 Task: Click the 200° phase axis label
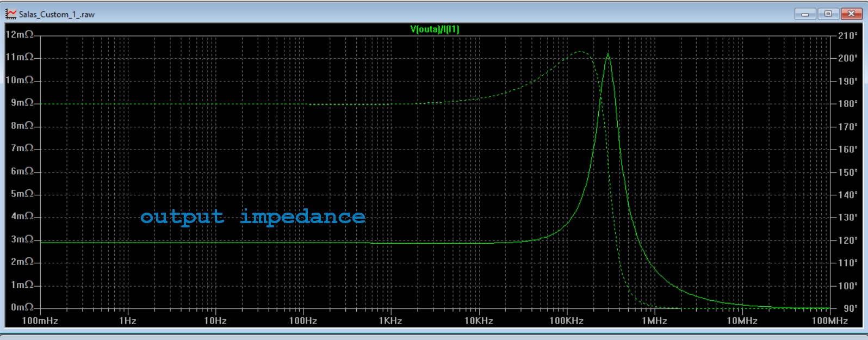848,58
